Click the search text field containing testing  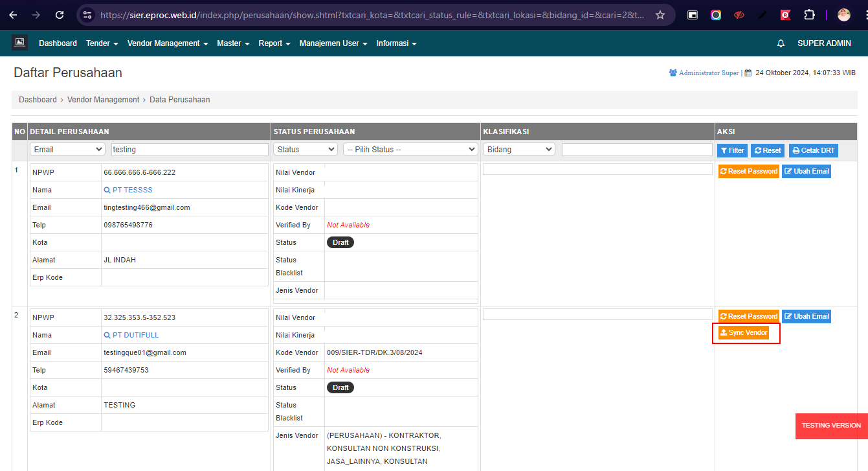point(190,150)
